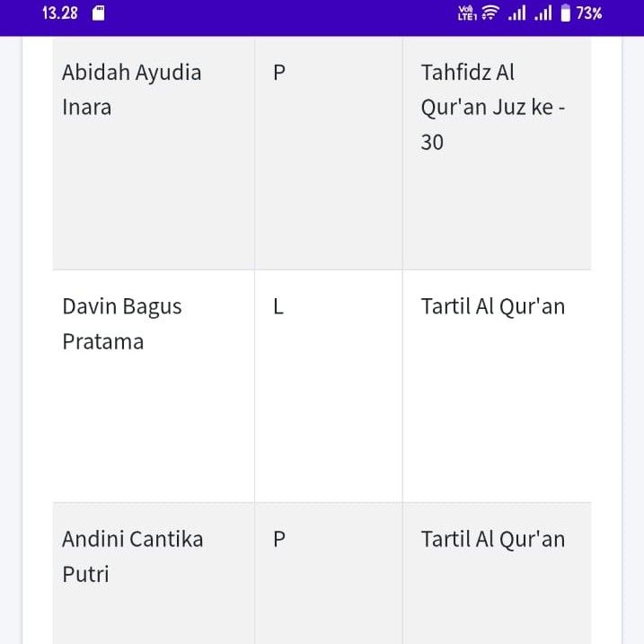Tap the battery icon
The width and height of the screenshot is (644, 644).
point(566,13)
